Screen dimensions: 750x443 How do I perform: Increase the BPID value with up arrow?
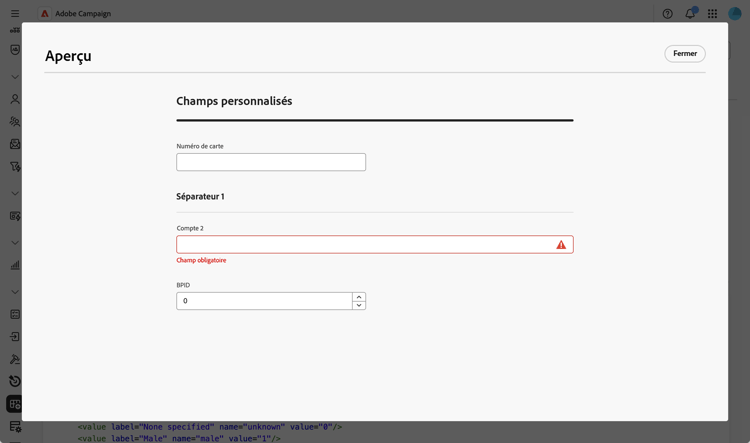[359, 297]
